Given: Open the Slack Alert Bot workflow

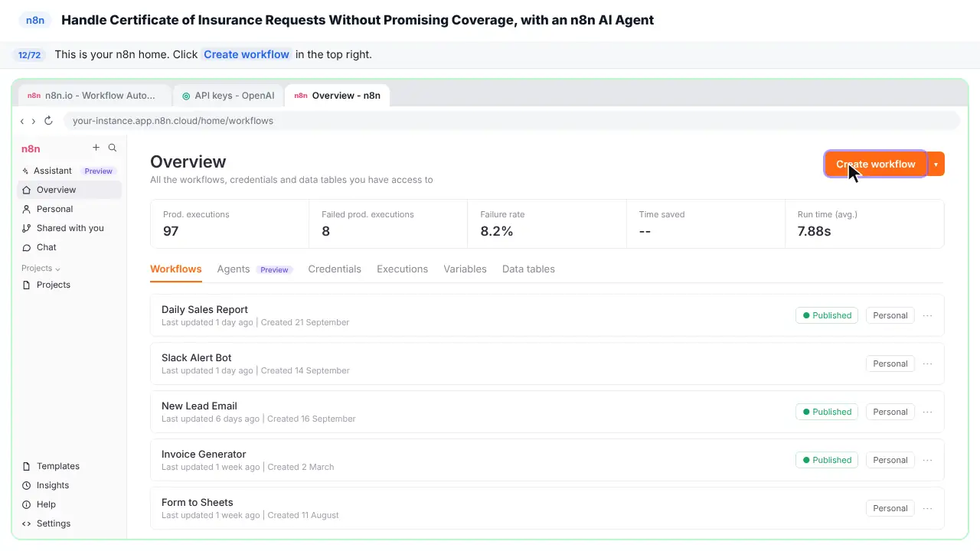Looking at the screenshot, I should click(547, 364).
